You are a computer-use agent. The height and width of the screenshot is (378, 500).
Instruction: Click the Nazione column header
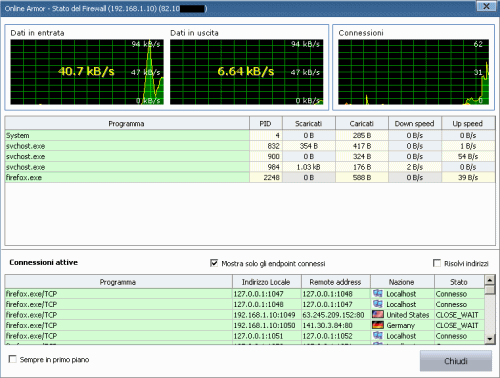[x=402, y=282]
